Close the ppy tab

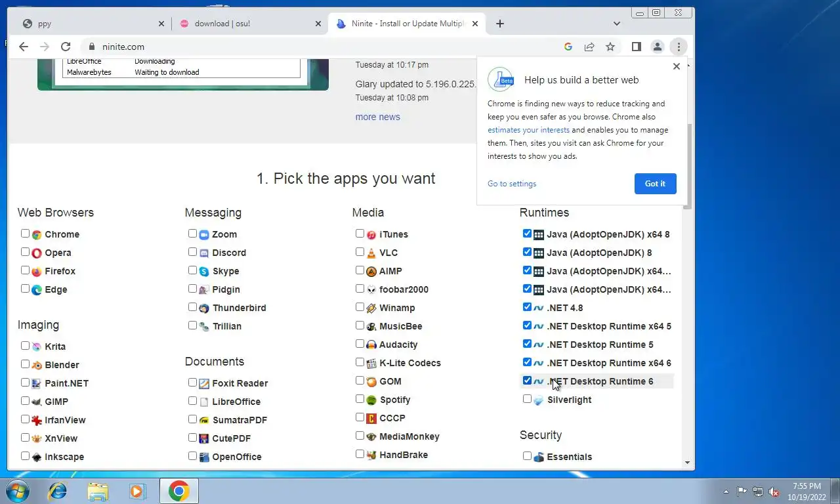click(x=161, y=24)
